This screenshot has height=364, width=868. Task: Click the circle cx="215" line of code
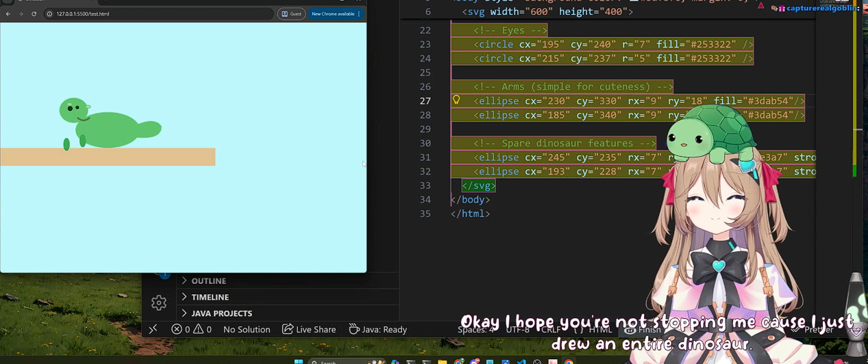[613, 58]
